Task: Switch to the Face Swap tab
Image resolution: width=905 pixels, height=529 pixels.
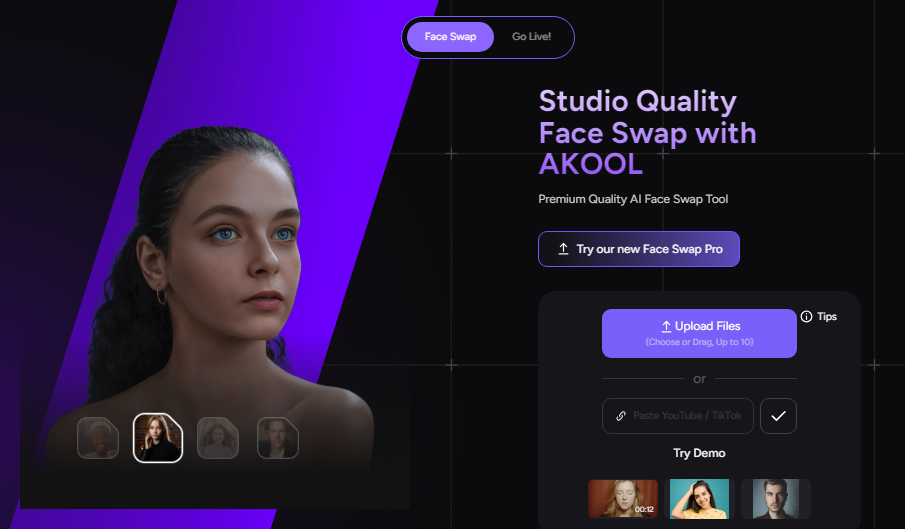Action: (x=450, y=37)
